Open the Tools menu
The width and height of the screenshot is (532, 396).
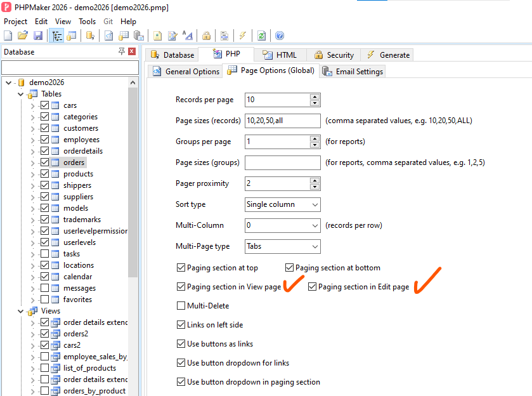click(88, 22)
